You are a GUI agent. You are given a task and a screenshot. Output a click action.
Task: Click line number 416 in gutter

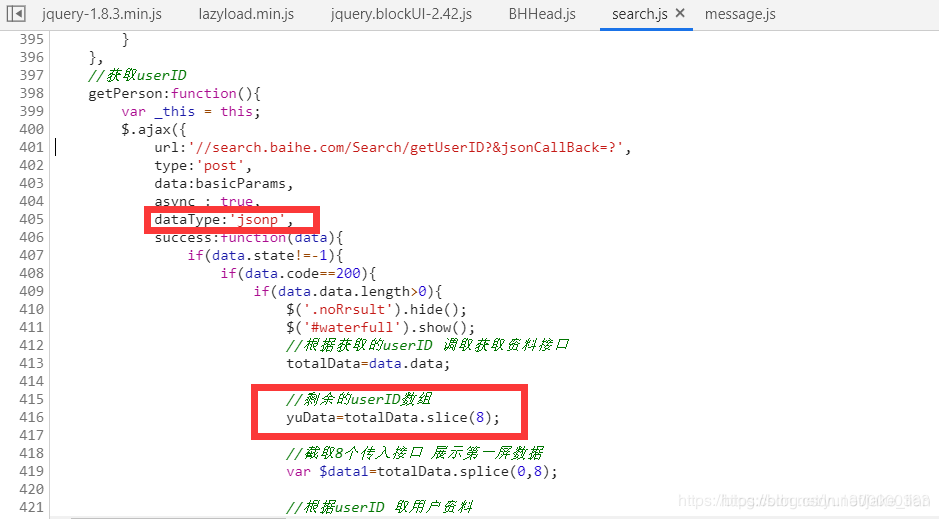tap(32, 417)
